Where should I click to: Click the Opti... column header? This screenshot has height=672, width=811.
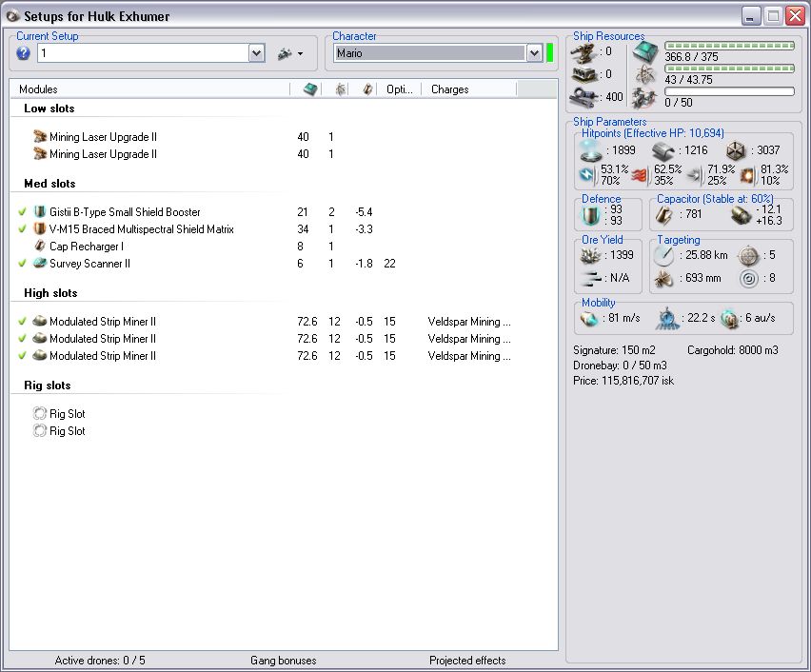point(399,89)
